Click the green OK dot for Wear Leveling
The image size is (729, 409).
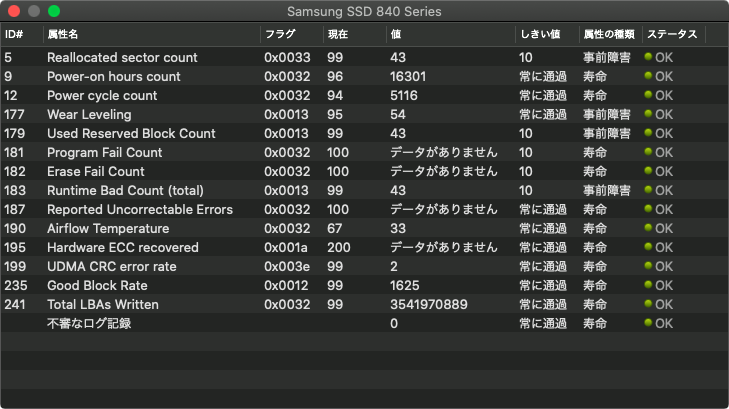(x=648, y=115)
